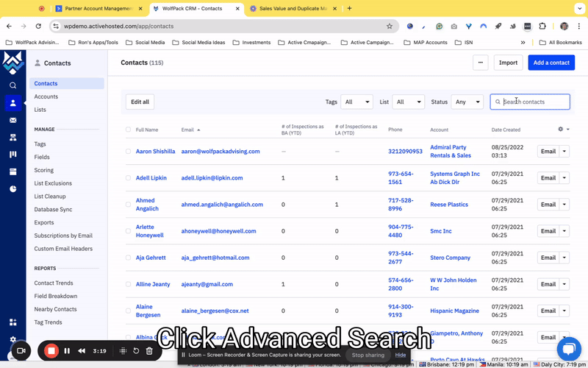This screenshot has width=588, height=368.
Task: Open the Social Media bookmarks folder
Action: [146, 43]
